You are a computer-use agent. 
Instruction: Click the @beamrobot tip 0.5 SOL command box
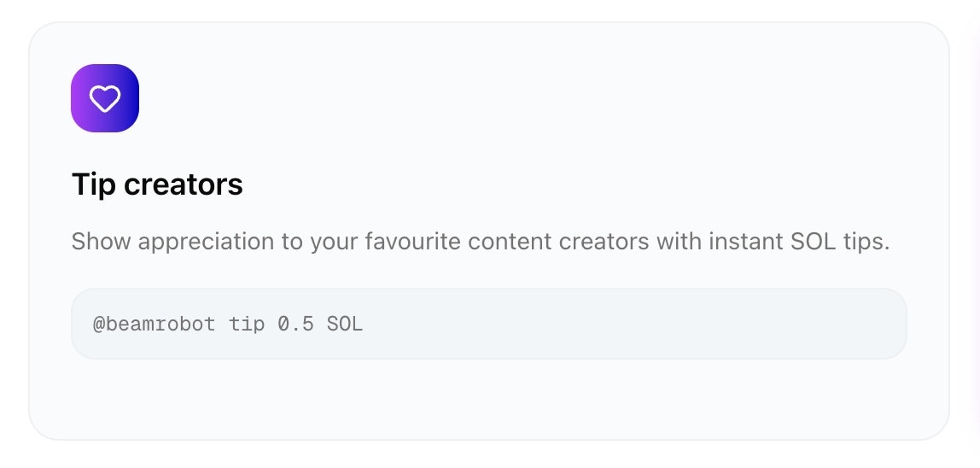click(x=489, y=324)
